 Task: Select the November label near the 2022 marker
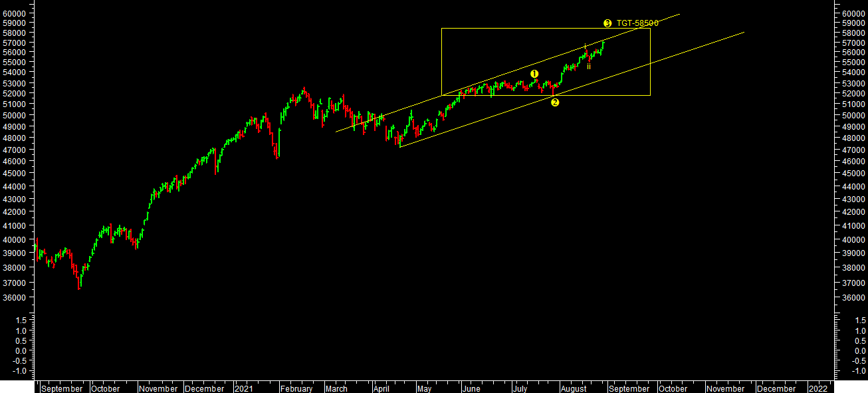[x=725, y=388]
